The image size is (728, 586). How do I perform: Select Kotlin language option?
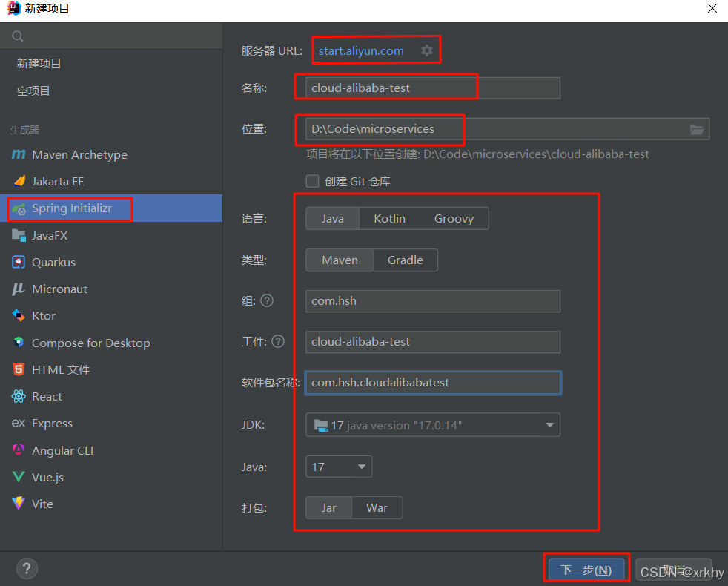[389, 218]
